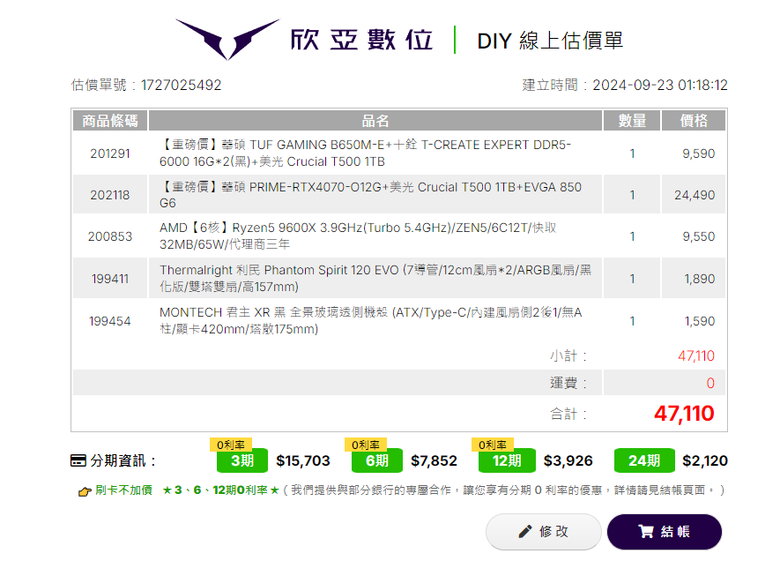Click the price 9,590

(x=698, y=154)
